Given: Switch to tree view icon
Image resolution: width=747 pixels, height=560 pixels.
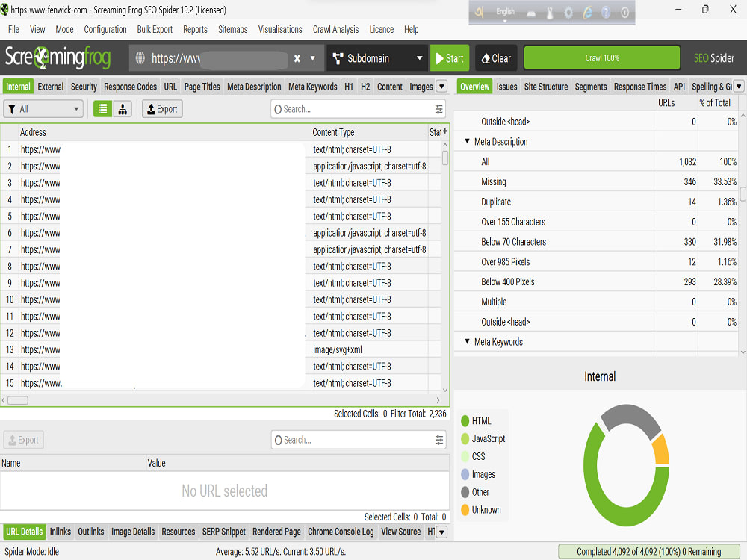Looking at the screenshot, I should (123, 109).
